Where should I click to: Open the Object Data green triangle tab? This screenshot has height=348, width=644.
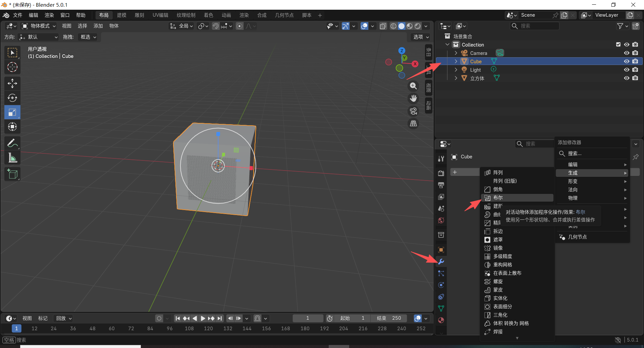coord(441,308)
